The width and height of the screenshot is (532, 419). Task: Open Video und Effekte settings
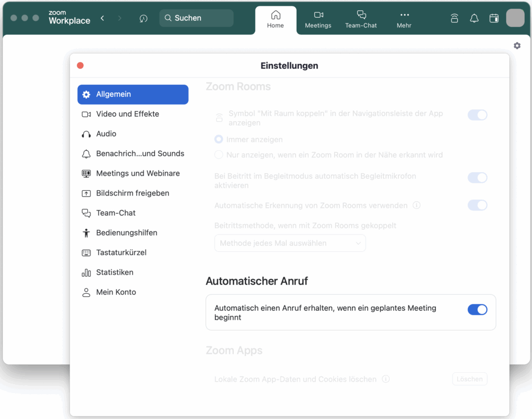pyautogui.click(x=127, y=114)
